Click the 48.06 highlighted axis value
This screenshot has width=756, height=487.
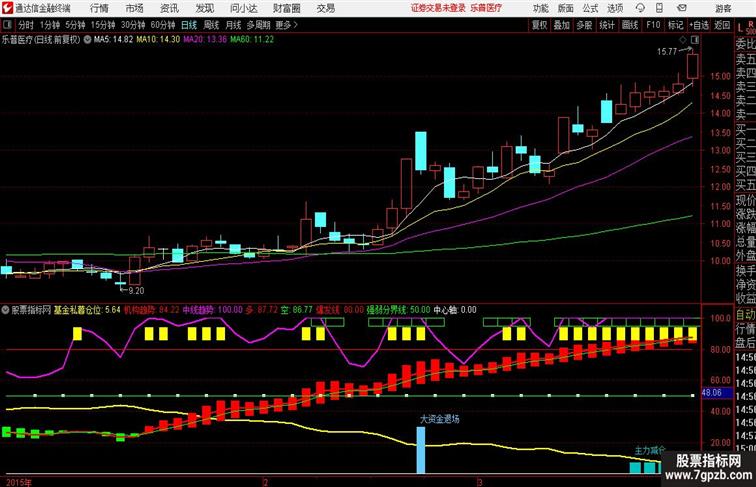coord(712,393)
